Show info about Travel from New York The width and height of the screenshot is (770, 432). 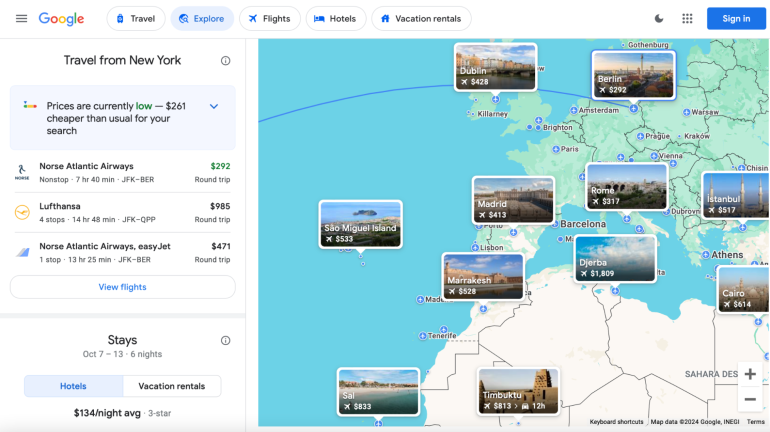coord(225,61)
